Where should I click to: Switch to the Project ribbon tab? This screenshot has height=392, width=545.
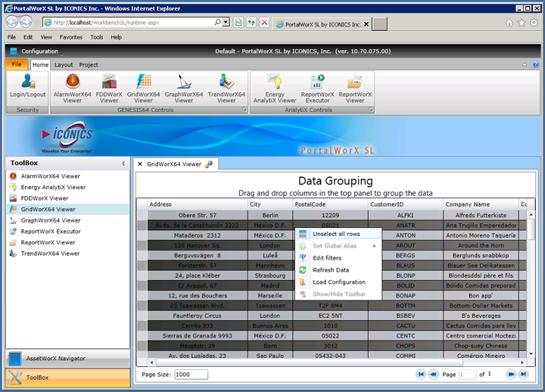[89, 65]
